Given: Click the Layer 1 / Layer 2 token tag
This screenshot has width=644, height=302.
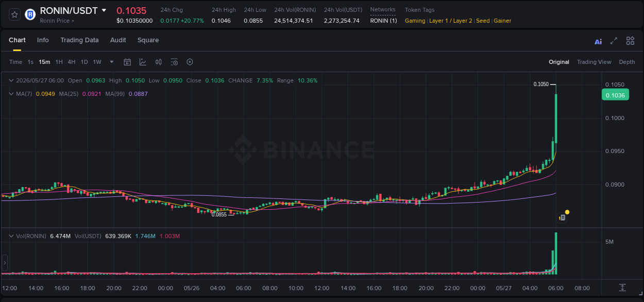Looking at the screenshot, I should tap(451, 21).
